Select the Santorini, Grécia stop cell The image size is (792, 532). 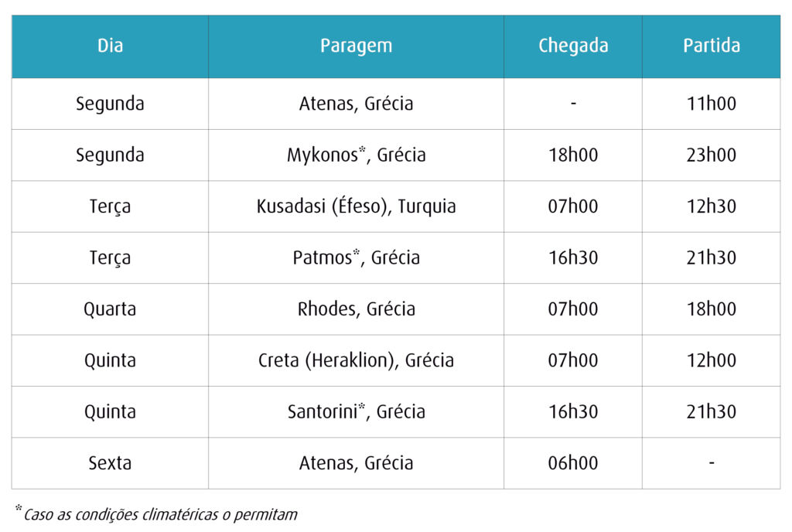click(x=356, y=412)
